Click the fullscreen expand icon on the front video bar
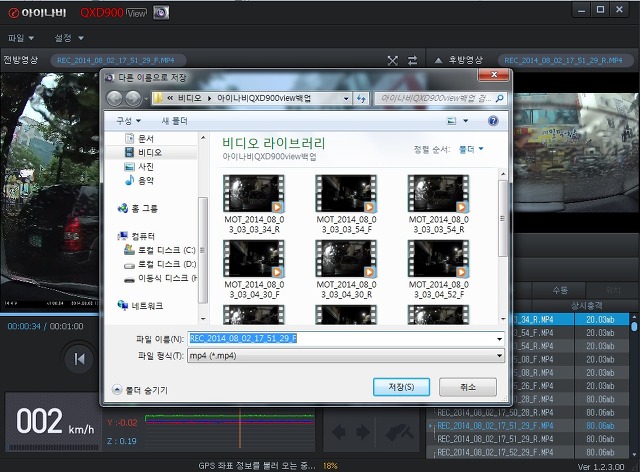The height and width of the screenshot is (472, 640). pyautogui.click(x=393, y=61)
